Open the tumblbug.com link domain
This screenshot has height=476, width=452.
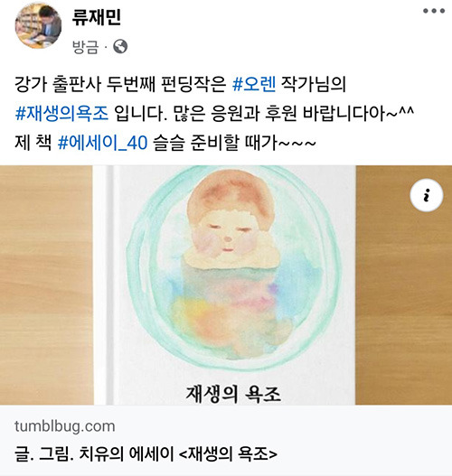coord(65,426)
